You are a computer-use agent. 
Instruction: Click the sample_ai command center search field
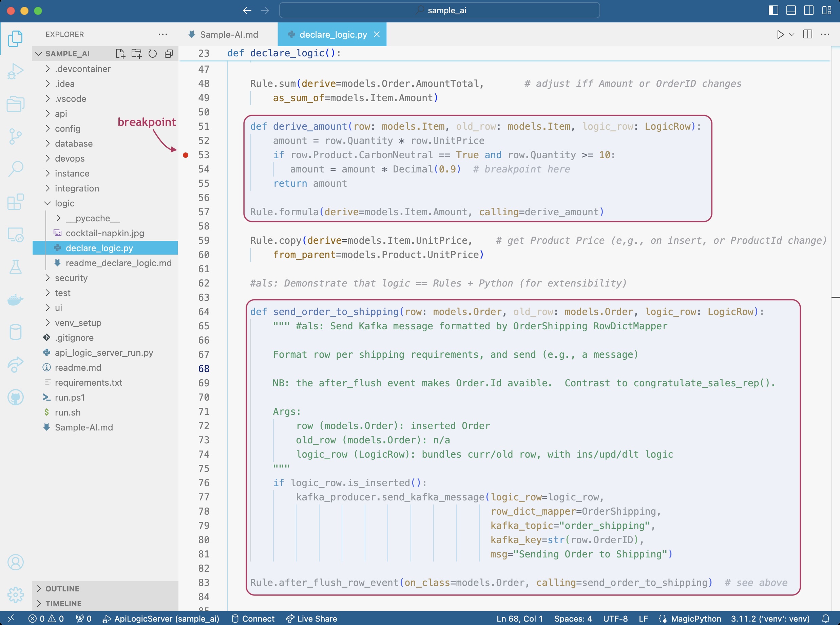point(439,11)
